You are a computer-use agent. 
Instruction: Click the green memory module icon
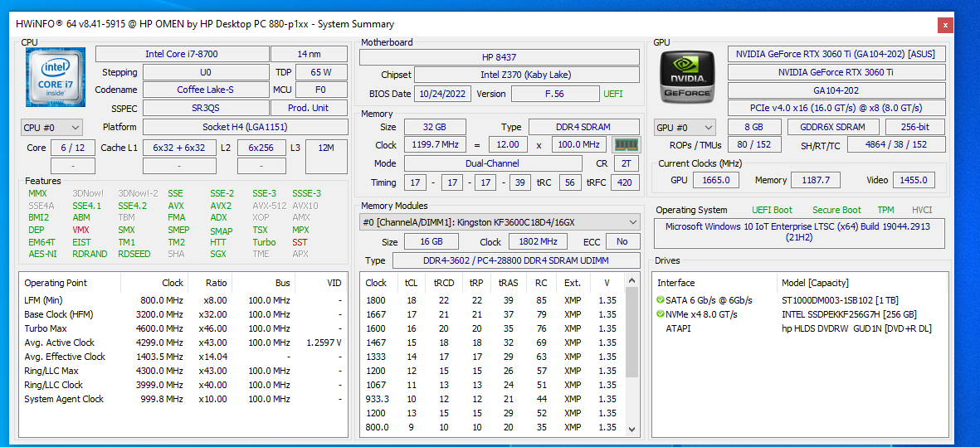pos(626,145)
